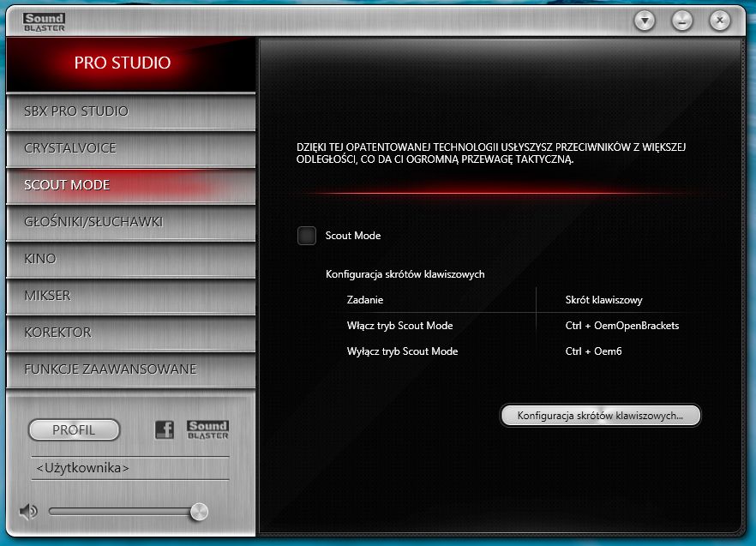Open FUNKCJE ZAAWANSOWANE settings
The image size is (756, 546).
click(x=130, y=369)
